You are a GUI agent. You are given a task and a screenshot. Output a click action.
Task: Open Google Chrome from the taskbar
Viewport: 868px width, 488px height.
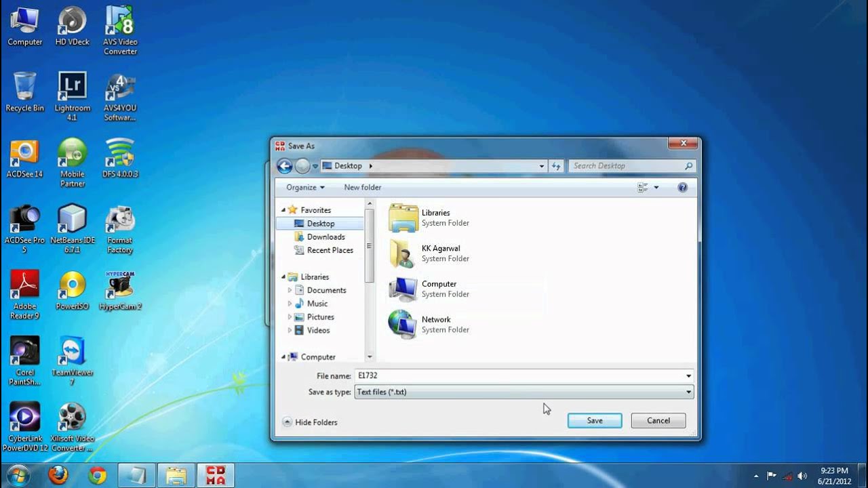(x=98, y=476)
